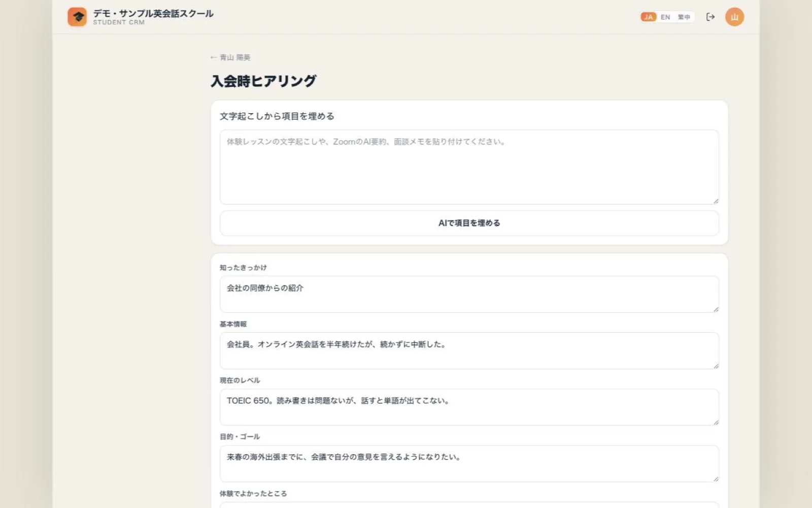Click the デモ・サンプル英会話スクール title
The width and height of the screenshot is (812, 508).
click(x=153, y=13)
